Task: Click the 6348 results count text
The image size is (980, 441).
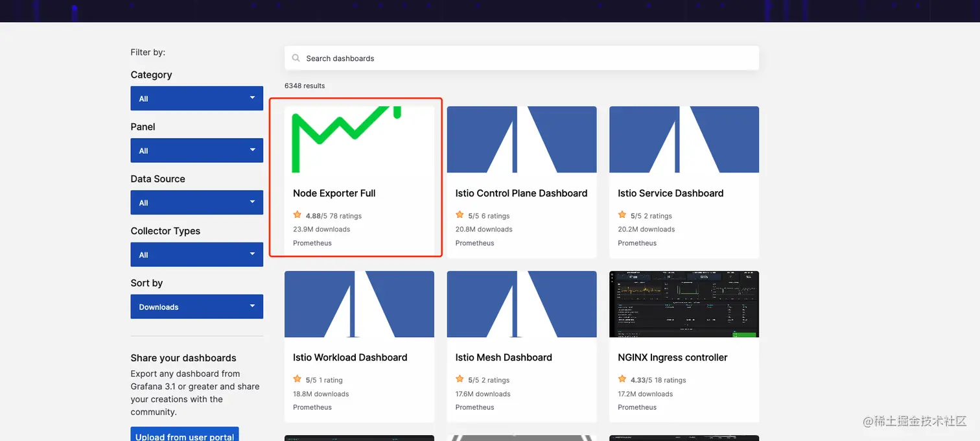Action: click(x=305, y=86)
